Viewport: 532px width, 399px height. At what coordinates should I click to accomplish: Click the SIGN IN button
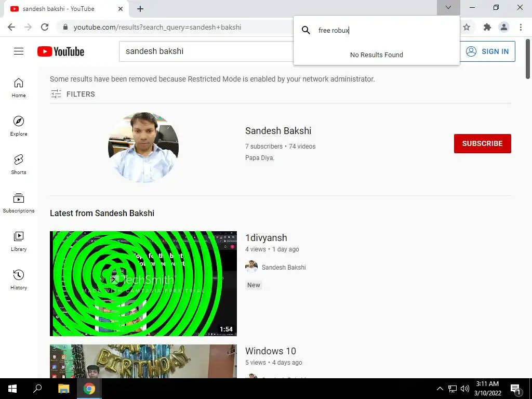coord(487,51)
